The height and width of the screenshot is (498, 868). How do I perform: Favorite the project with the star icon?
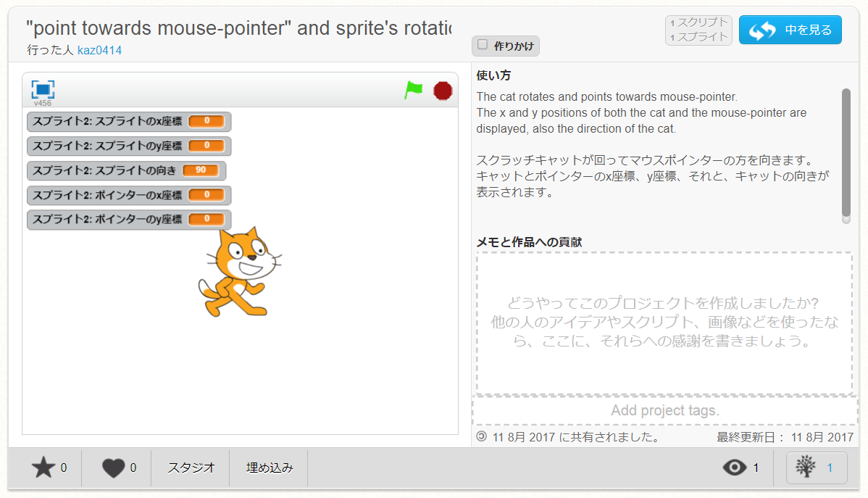[43, 468]
